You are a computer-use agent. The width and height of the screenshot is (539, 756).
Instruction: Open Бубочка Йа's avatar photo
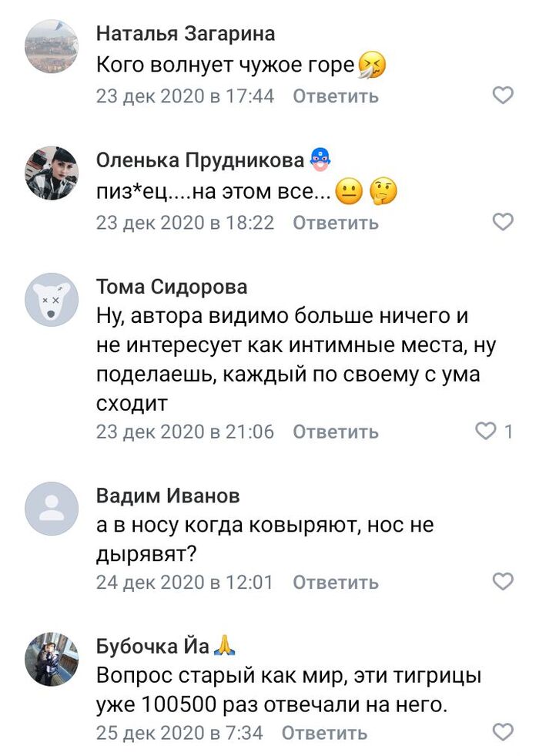52,659
